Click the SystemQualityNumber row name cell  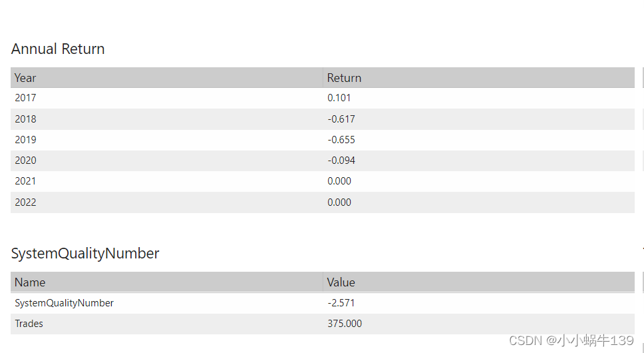click(64, 303)
